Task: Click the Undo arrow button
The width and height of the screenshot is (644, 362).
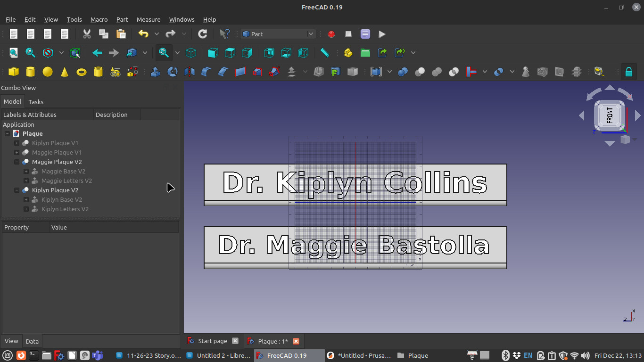Action: [x=143, y=34]
